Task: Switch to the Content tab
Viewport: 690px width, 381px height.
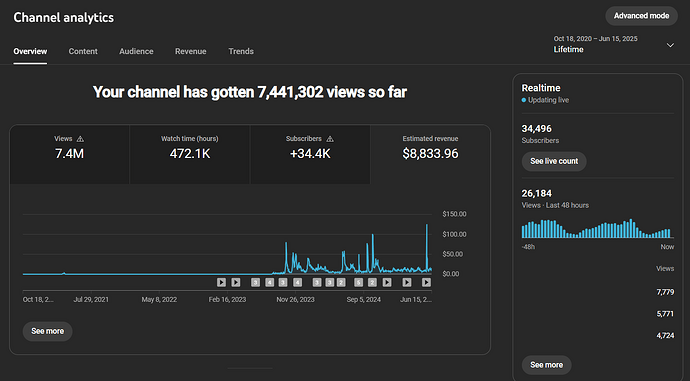Action: [x=83, y=51]
